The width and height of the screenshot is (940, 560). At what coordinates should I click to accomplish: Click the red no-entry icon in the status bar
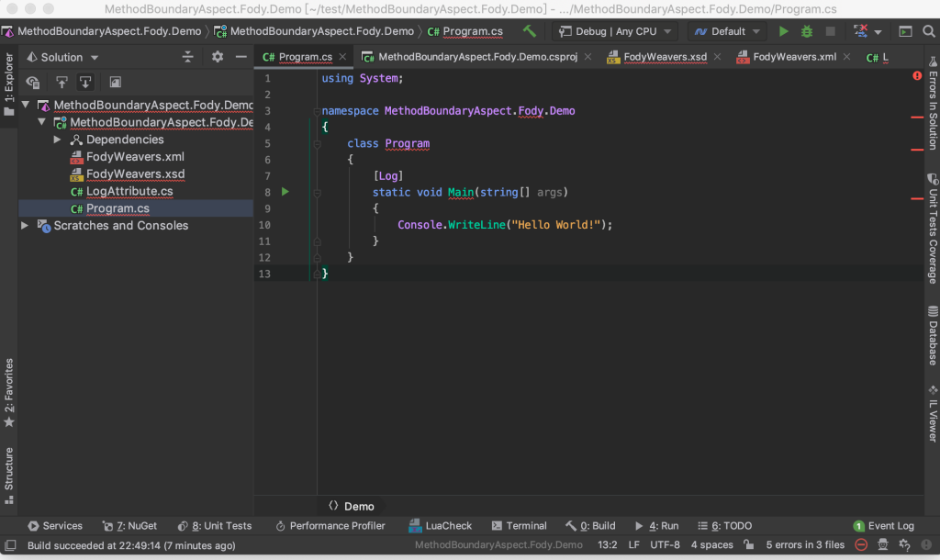[861, 545]
